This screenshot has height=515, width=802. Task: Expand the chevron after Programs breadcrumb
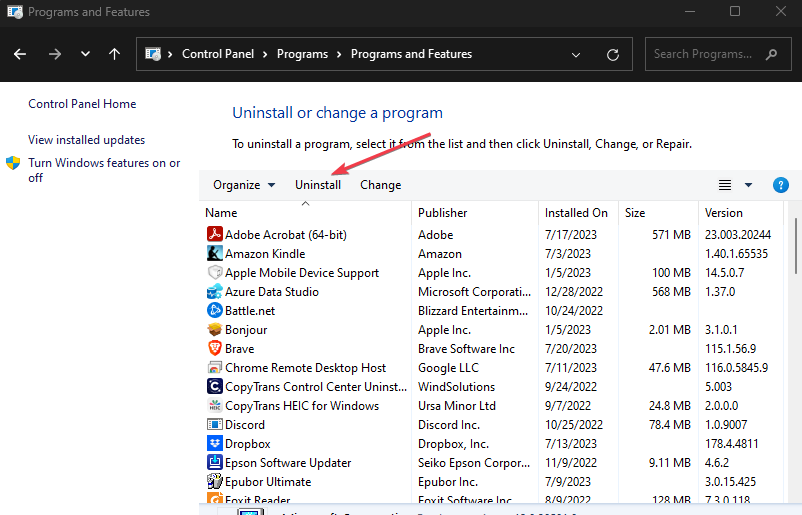click(339, 54)
